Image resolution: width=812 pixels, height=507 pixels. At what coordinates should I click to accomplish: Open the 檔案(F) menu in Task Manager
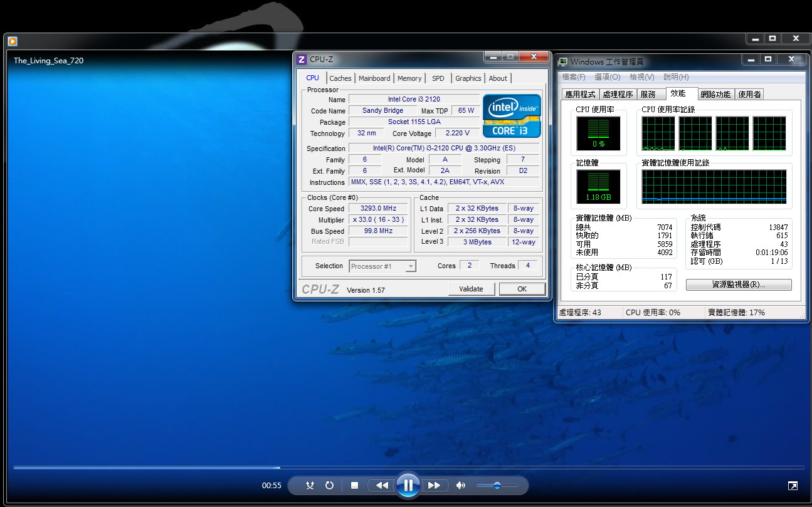tap(574, 77)
